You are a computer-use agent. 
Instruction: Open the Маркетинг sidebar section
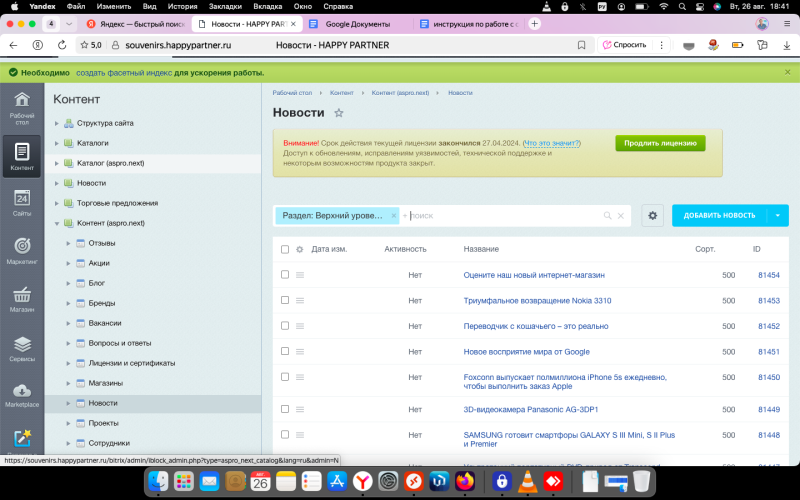21,251
